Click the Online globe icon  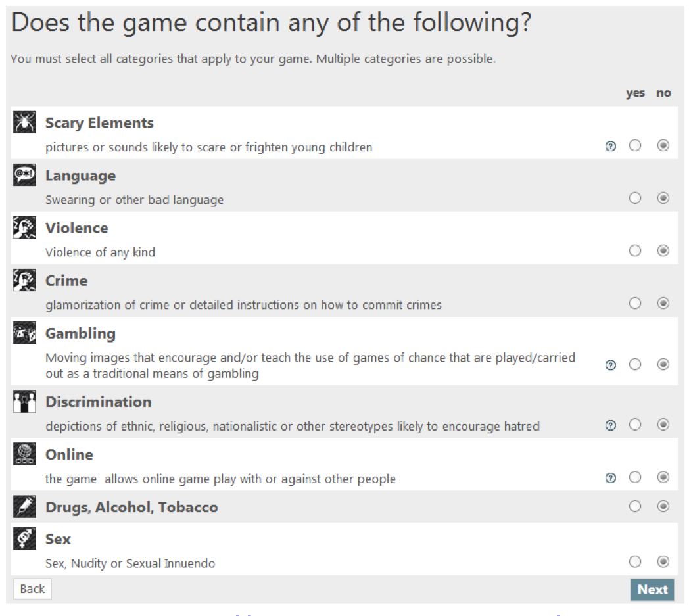24,454
